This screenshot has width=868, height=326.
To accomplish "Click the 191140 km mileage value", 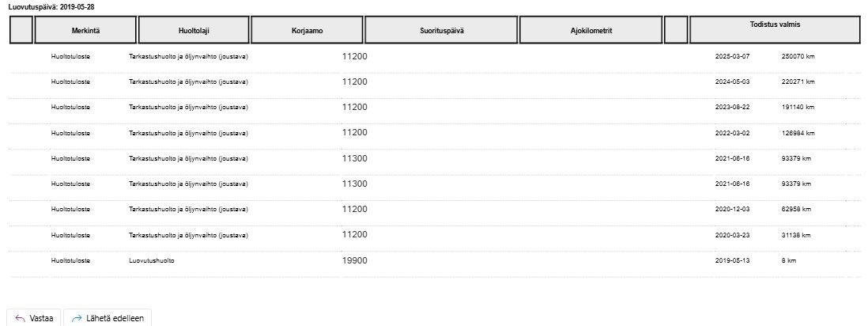I will click(798, 107).
